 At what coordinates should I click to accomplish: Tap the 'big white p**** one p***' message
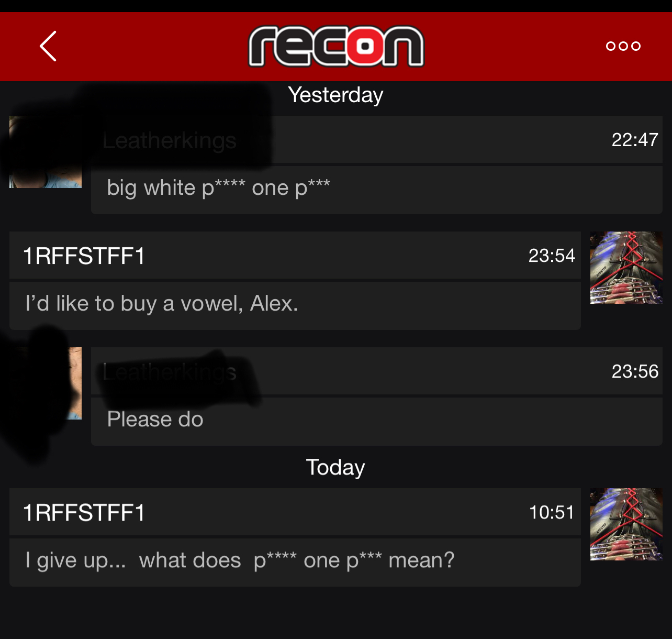click(x=377, y=190)
